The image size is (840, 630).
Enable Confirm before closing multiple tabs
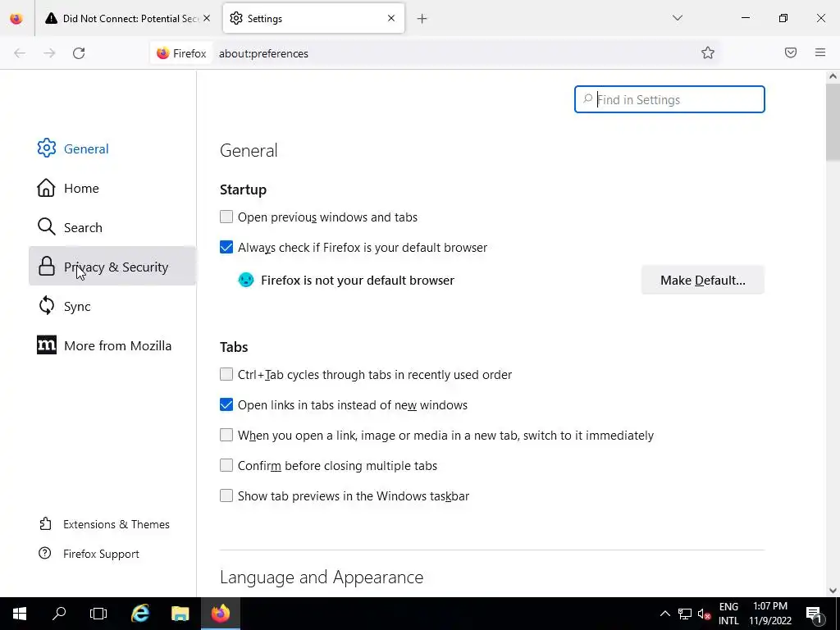(x=226, y=465)
